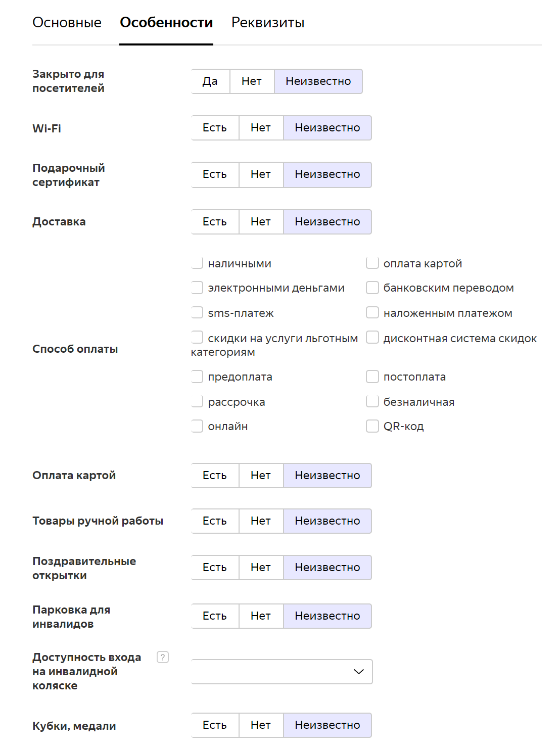560x748 pixels.
Task: Set Доставка to Нет
Action: (x=261, y=222)
